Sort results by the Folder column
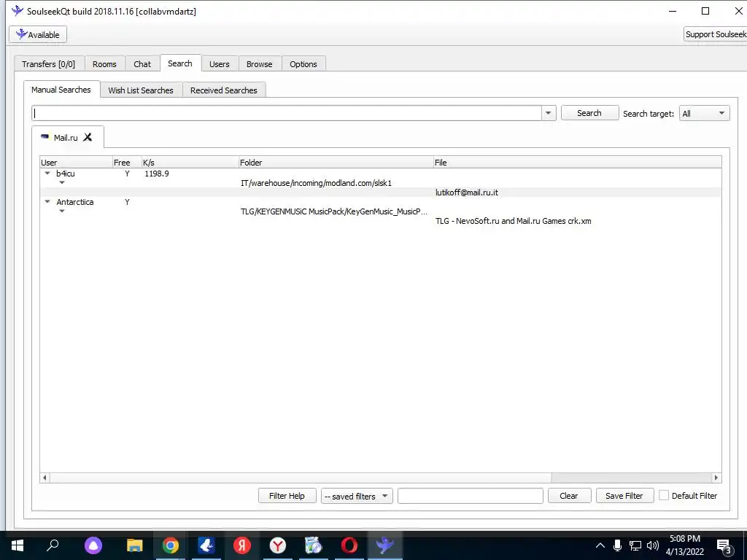Viewport: 747px width, 560px height. tap(336, 163)
